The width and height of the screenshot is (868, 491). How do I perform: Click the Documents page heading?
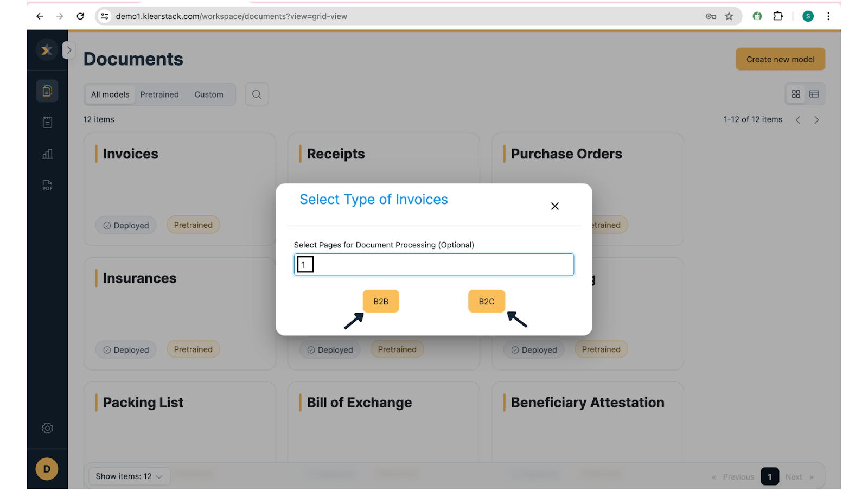pyautogui.click(x=133, y=59)
